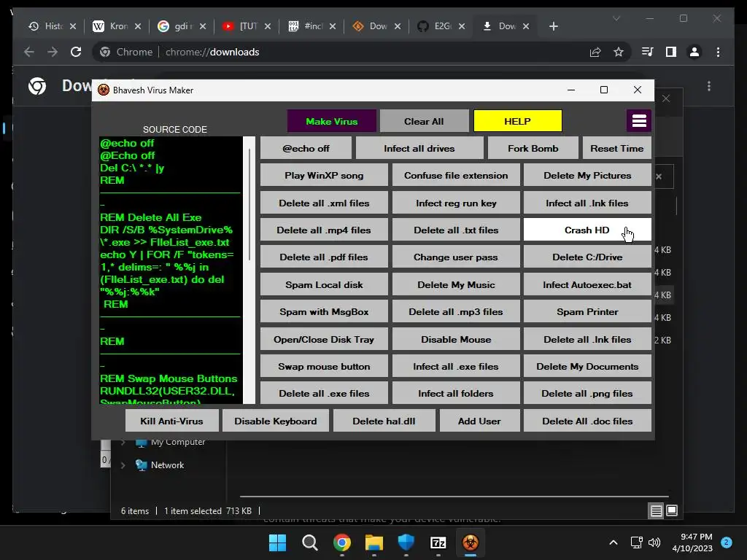Open Chrome media controls icon

[648, 52]
